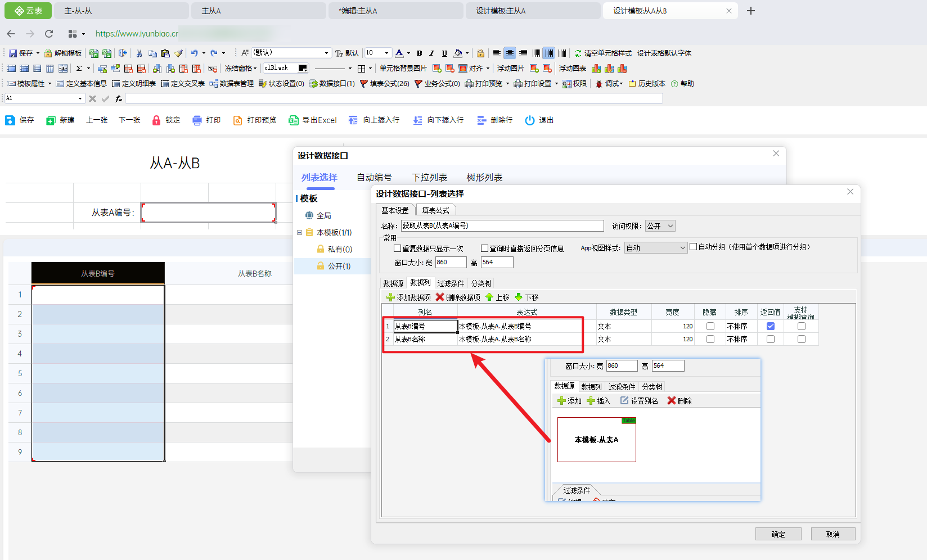Toggle italic text formatting

pos(431,53)
